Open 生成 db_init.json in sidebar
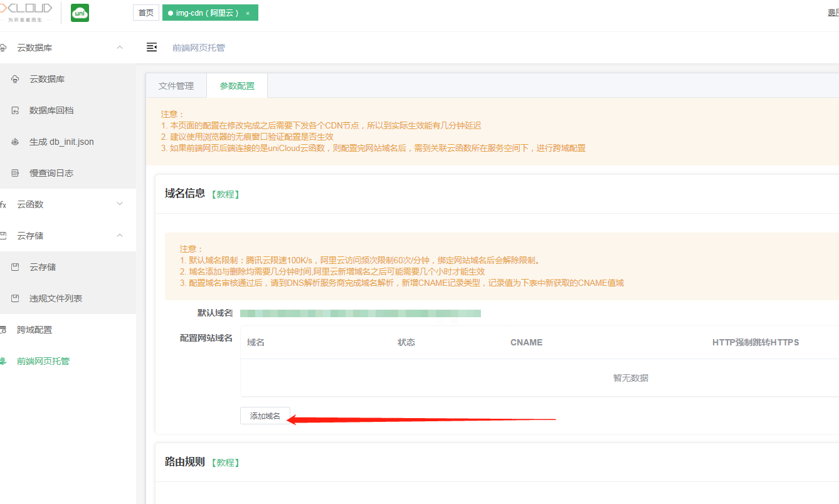The image size is (839, 504). tap(68, 142)
